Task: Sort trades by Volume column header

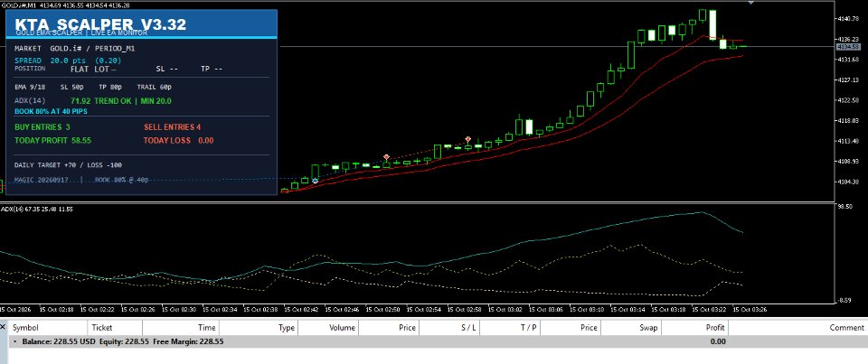Action: click(328, 328)
